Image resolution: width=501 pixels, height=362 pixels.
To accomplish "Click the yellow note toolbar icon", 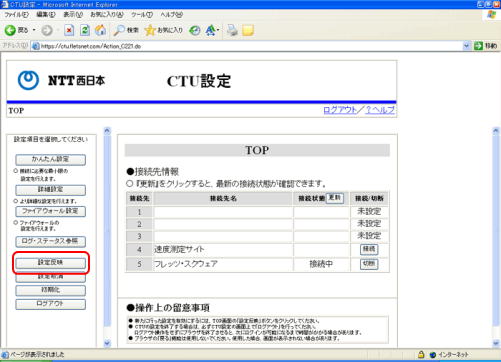I will [248, 30].
